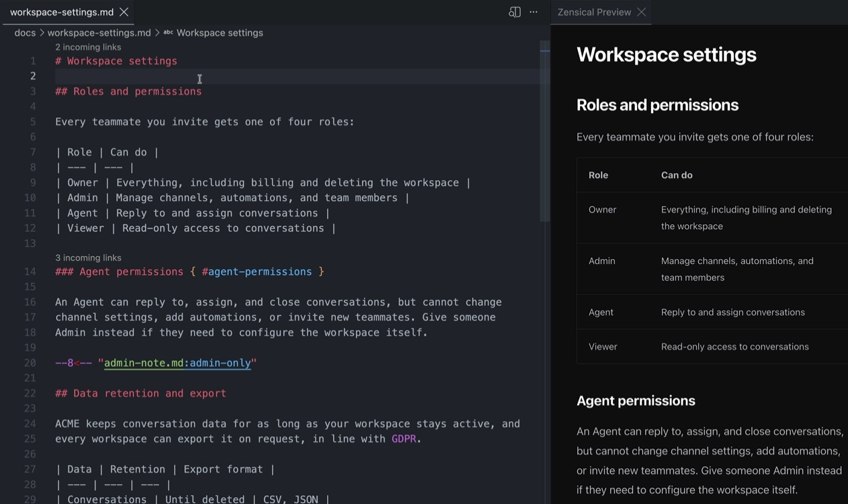Click the '## Roles and permissions' line
The height and width of the screenshot is (504, 848).
[x=128, y=91]
